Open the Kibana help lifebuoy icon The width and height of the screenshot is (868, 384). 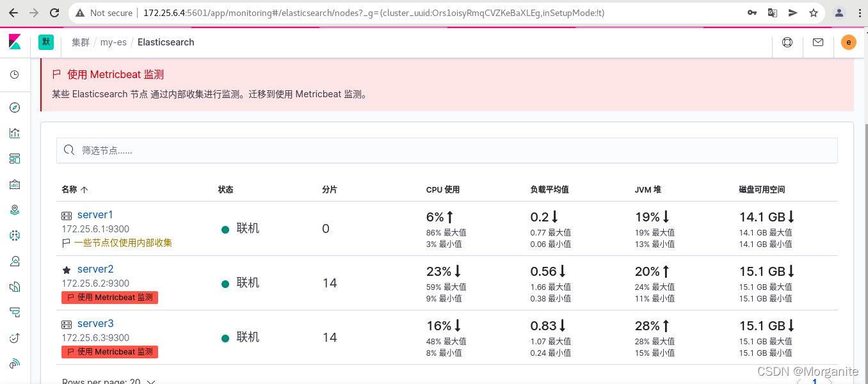[x=787, y=42]
